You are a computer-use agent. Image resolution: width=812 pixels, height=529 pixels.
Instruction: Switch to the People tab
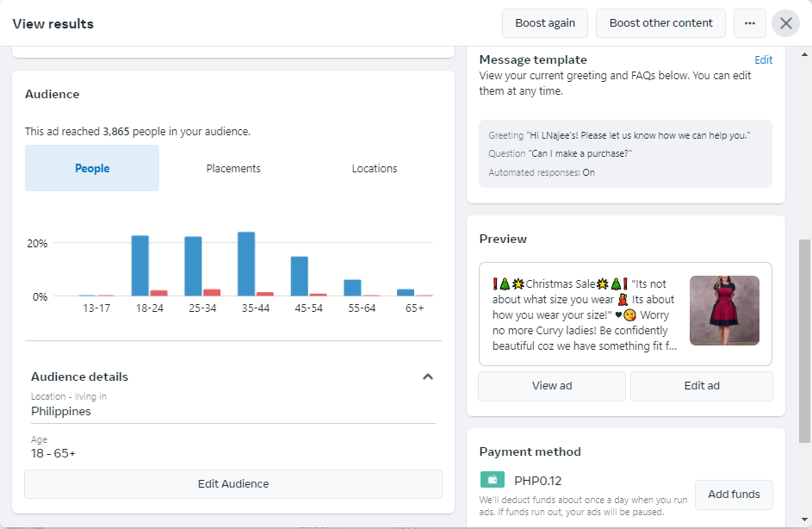coord(92,168)
